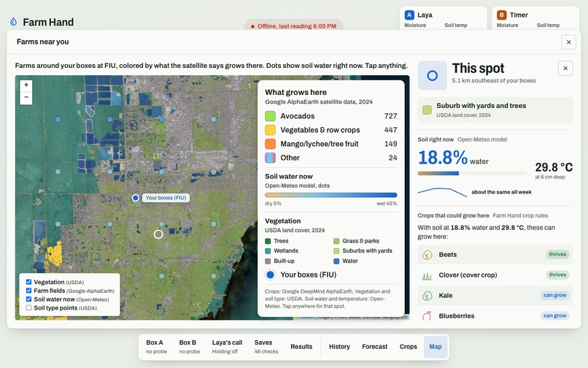Switch to the History tab
Screen dimensions: 588x368
pyautogui.click(x=339, y=347)
